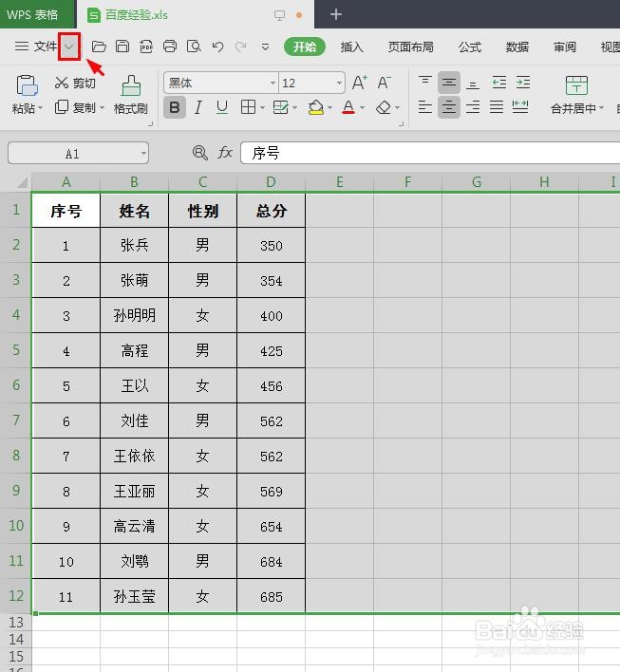Click the zoom lookup icon near fx
620x672 pixels.
pos(199,153)
